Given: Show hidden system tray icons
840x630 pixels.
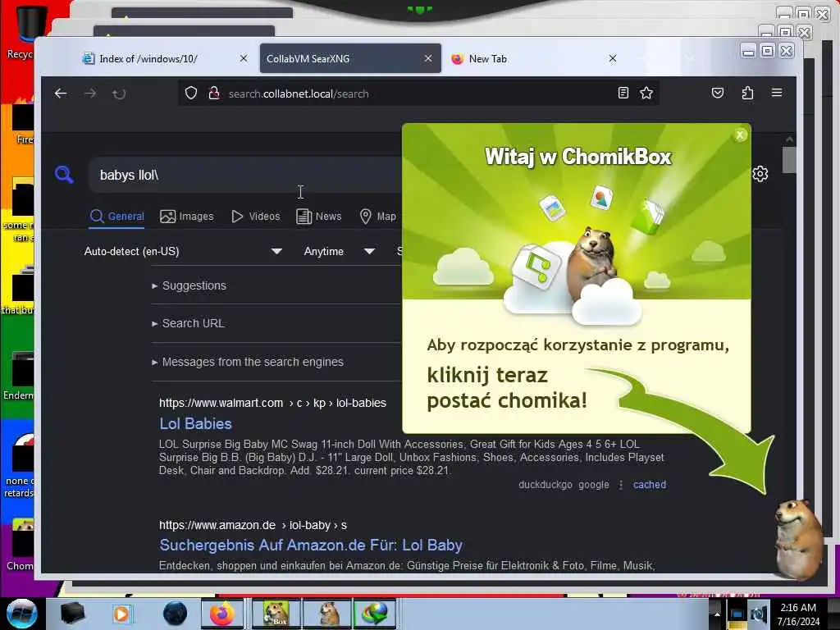Looking at the screenshot, I should [717, 614].
